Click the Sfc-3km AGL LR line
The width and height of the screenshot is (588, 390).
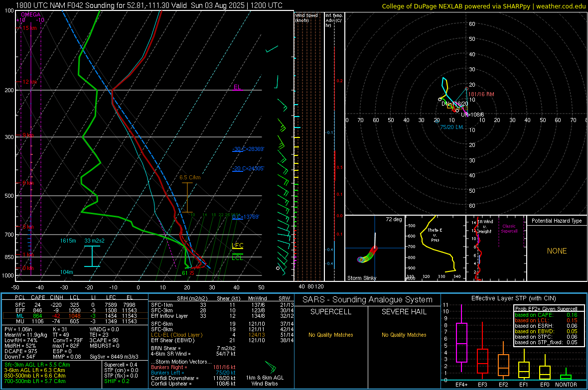pos(37,365)
